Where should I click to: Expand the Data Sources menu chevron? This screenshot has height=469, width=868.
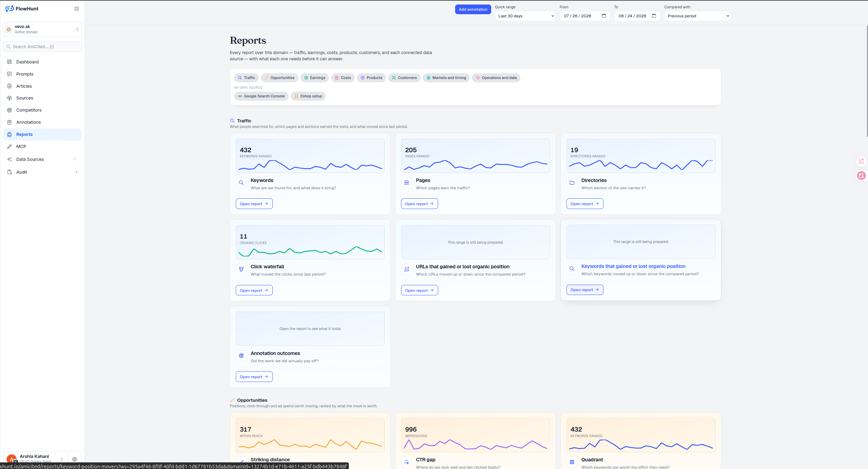tap(75, 159)
